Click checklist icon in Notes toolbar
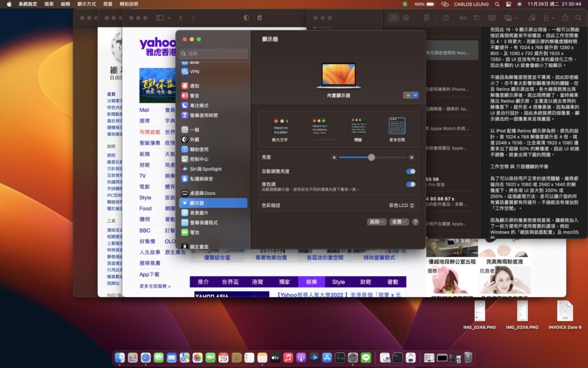 coord(477,18)
